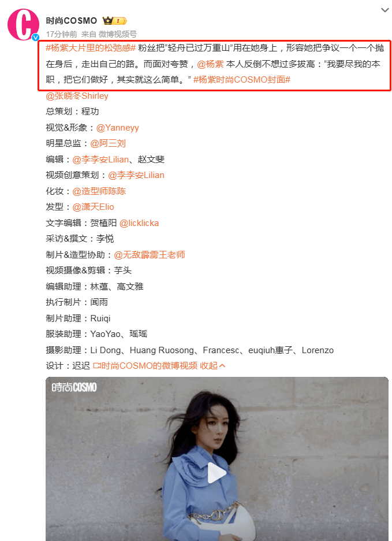The width and height of the screenshot is (392, 541).
Task: Open the @潇天Elio hairstylist mention
Action: (93, 207)
